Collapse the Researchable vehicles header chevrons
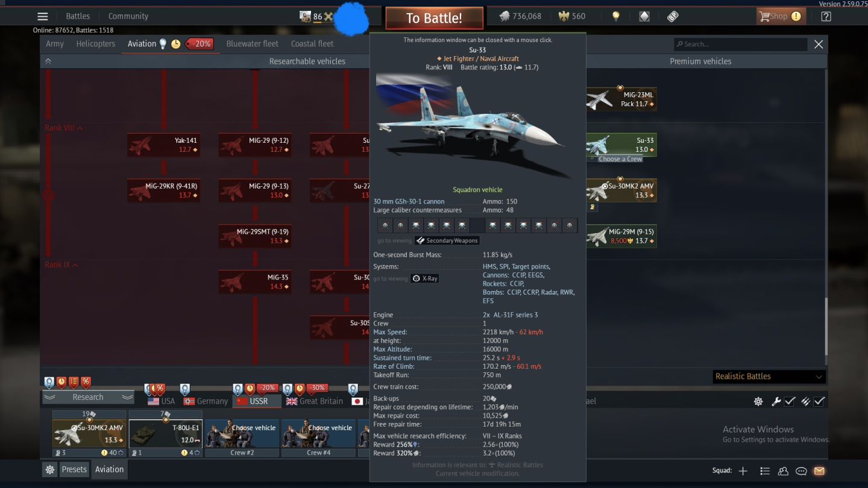The image size is (868, 488). (48, 61)
